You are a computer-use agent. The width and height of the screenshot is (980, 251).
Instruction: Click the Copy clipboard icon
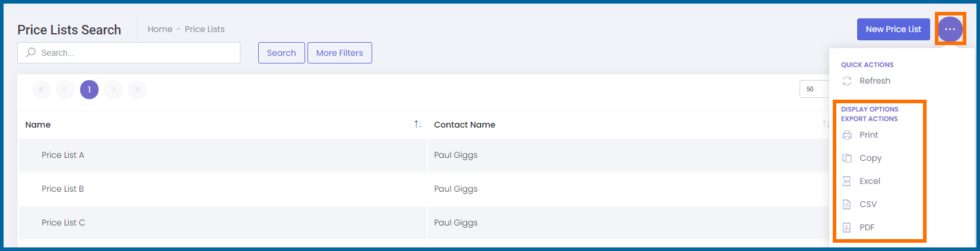click(847, 158)
